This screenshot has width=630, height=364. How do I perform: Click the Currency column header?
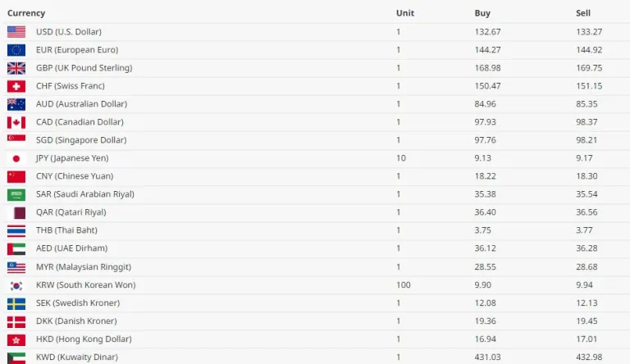pos(26,13)
